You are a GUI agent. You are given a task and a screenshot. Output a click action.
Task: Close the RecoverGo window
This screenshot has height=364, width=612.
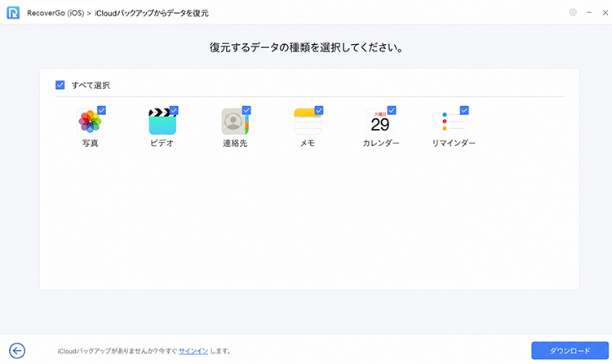point(605,12)
